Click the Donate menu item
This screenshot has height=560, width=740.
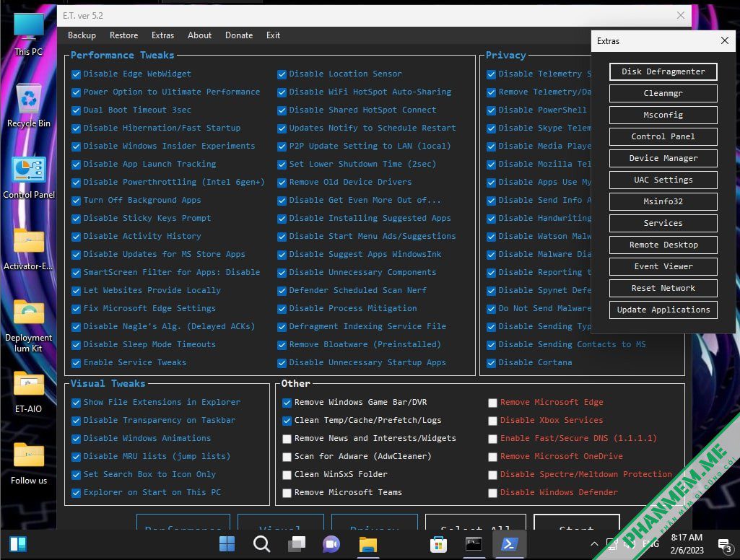coord(239,35)
